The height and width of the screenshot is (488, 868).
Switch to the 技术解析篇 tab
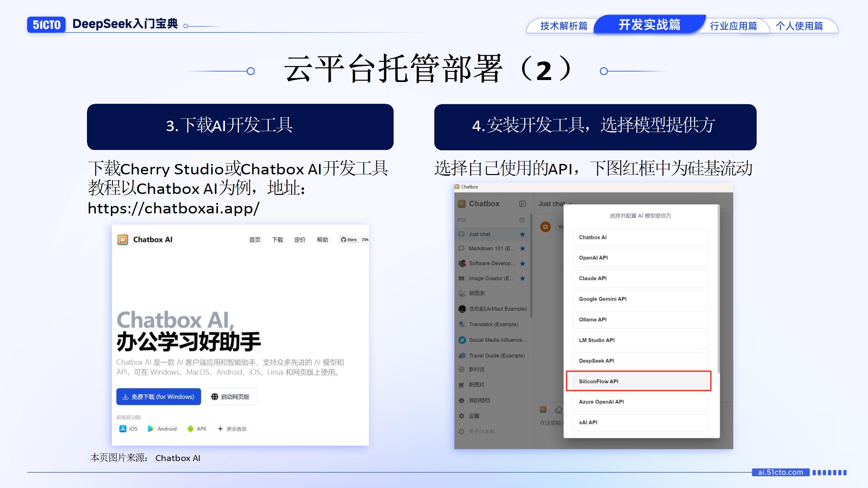564,26
